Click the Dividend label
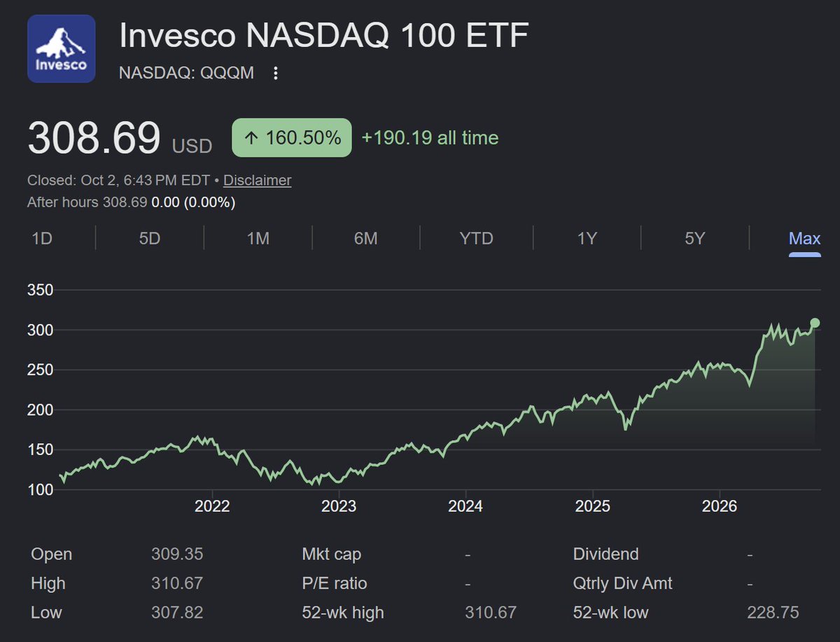The height and width of the screenshot is (642, 840). click(606, 554)
